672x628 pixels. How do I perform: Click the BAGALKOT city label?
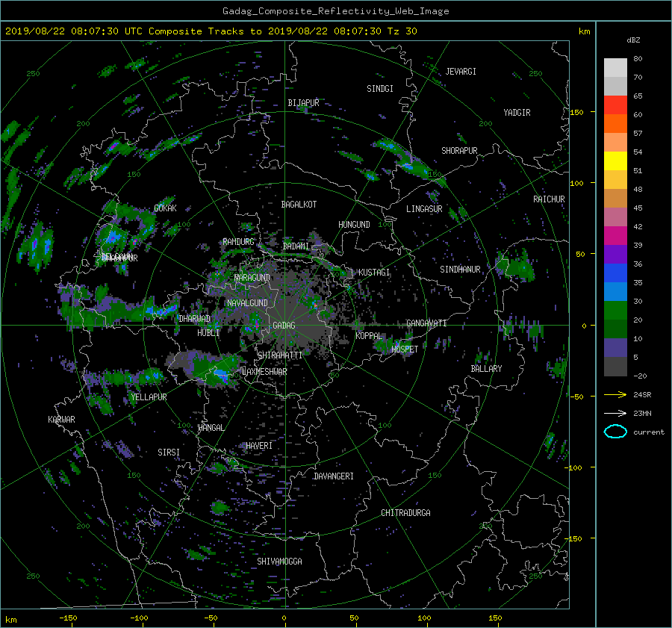(299, 205)
